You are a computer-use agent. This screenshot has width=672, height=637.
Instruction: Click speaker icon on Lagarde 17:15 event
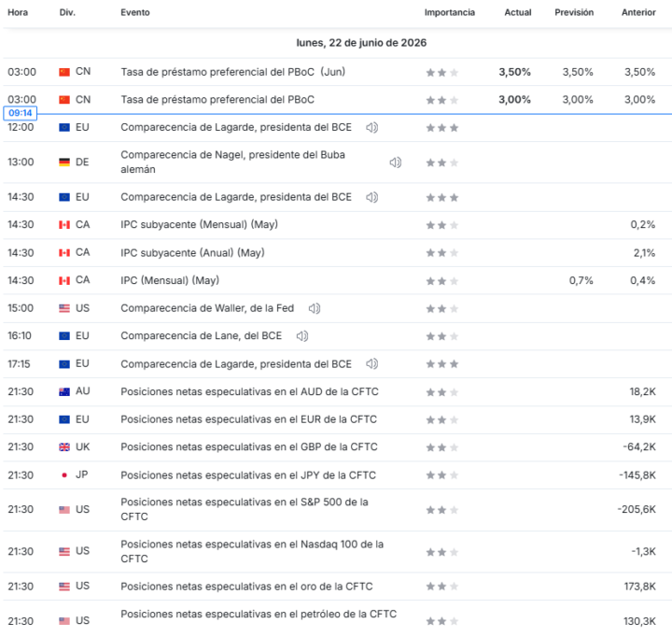click(x=371, y=363)
